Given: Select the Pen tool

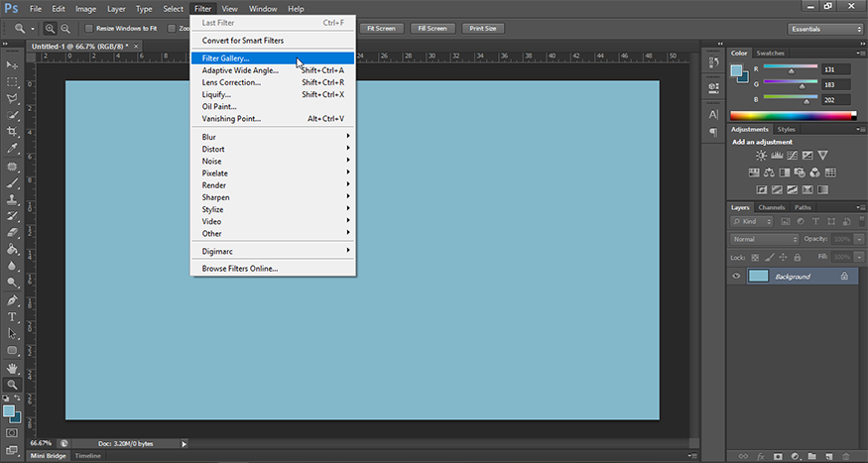Looking at the screenshot, I should pos(12,300).
